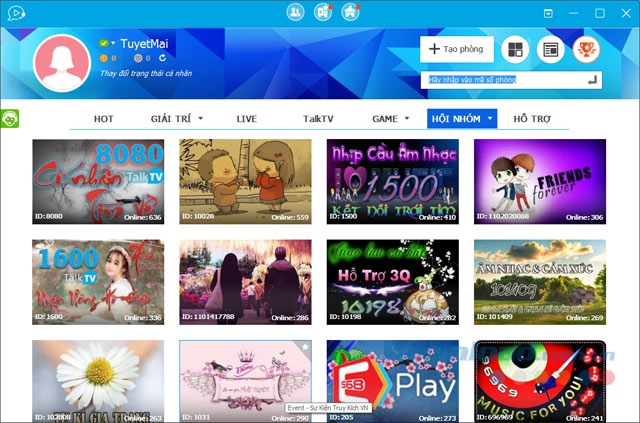Click the gold coin balance icon
The image size is (640, 423).
pos(104,58)
